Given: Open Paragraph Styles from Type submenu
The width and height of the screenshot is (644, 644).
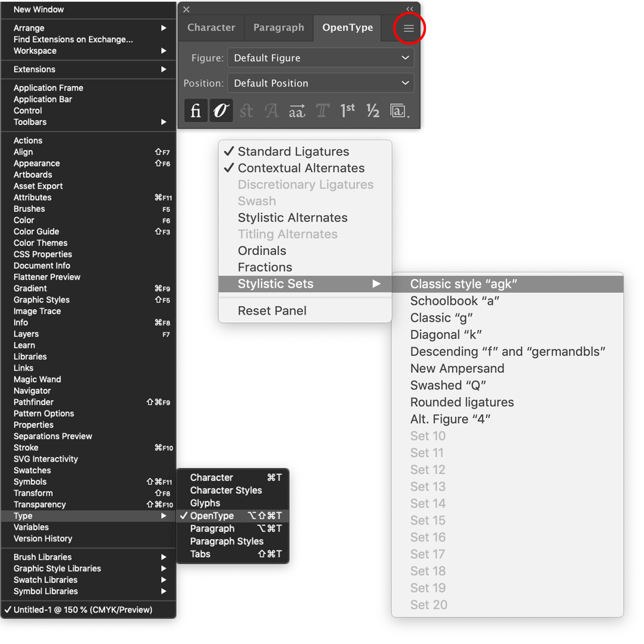Looking at the screenshot, I should pos(232,541).
